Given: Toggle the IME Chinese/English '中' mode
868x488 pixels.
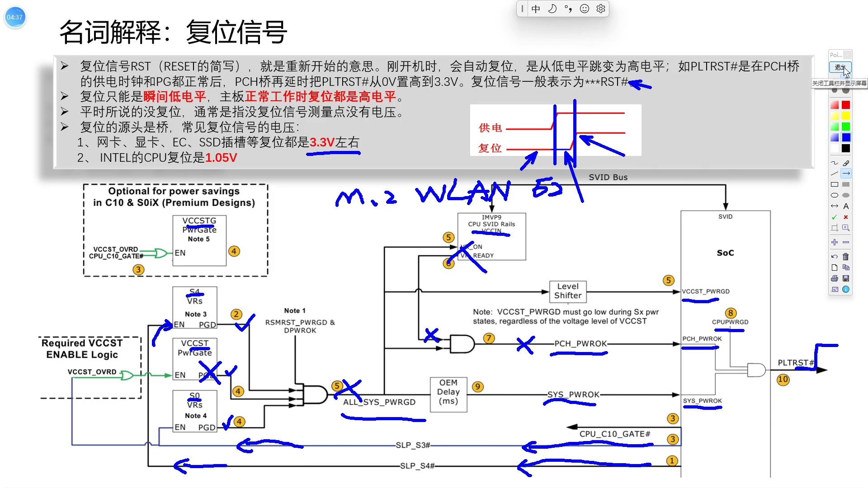Looking at the screenshot, I should point(536,9).
